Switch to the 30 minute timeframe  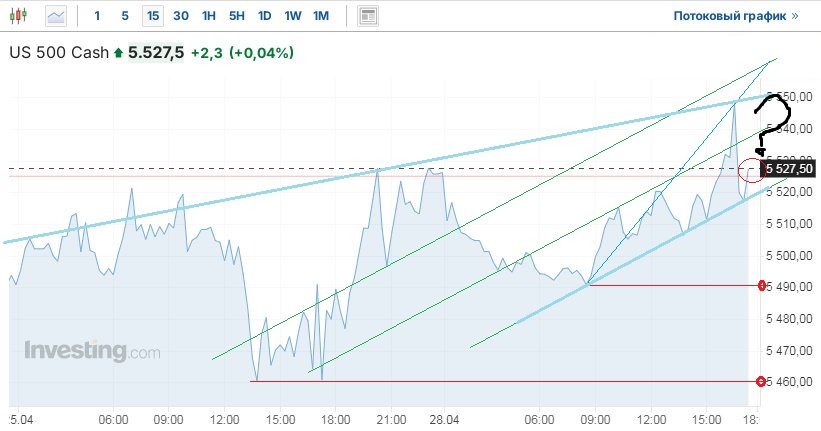click(x=180, y=16)
